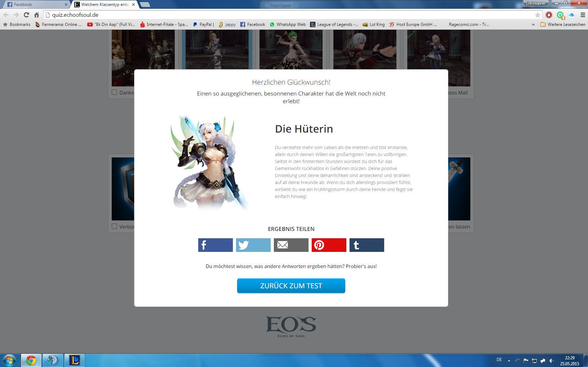Open the "Ek Din Aap" YouTube bookmark

pos(111,24)
